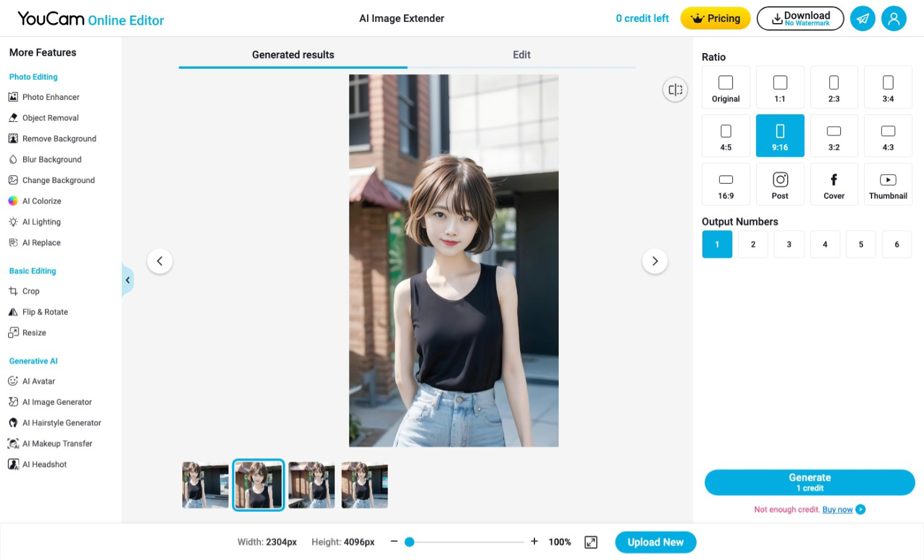Select the AI Colorize feature
This screenshot has height=560, width=924.
pyautogui.click(x=41, y=201)
